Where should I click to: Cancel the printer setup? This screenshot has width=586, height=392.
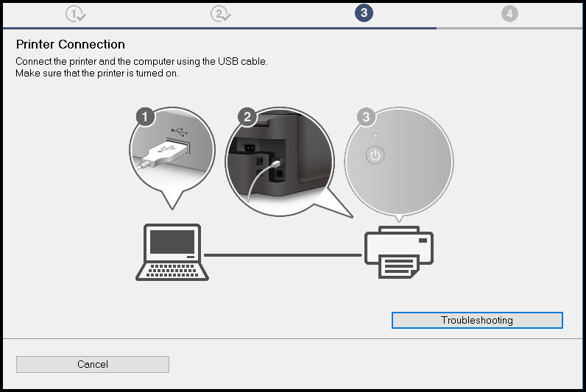tap(93, 364)
